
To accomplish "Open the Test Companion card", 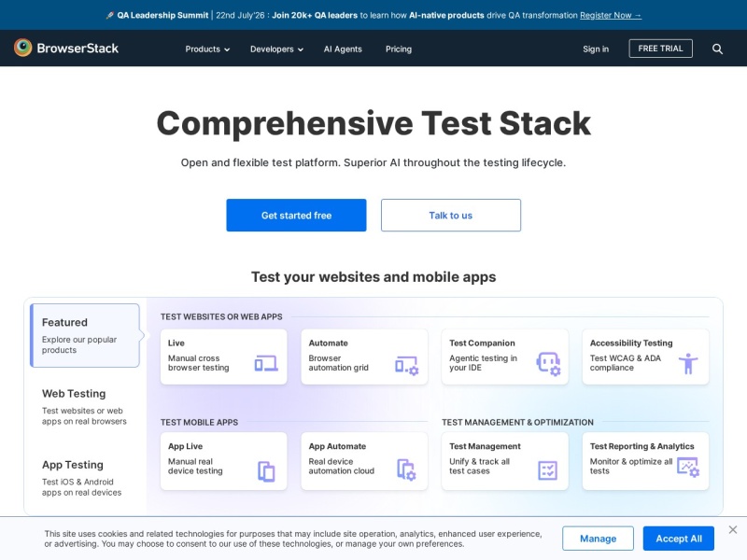I will tap(504, 357).
